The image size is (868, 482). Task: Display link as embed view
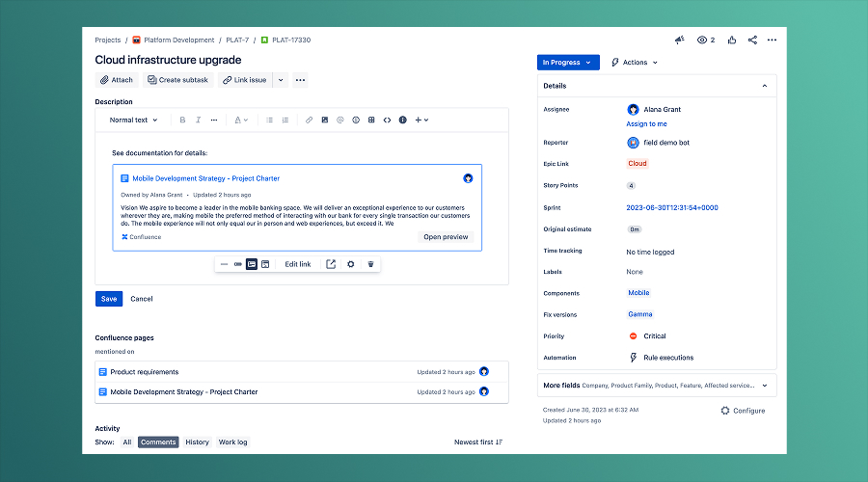(x=265, y=264)
